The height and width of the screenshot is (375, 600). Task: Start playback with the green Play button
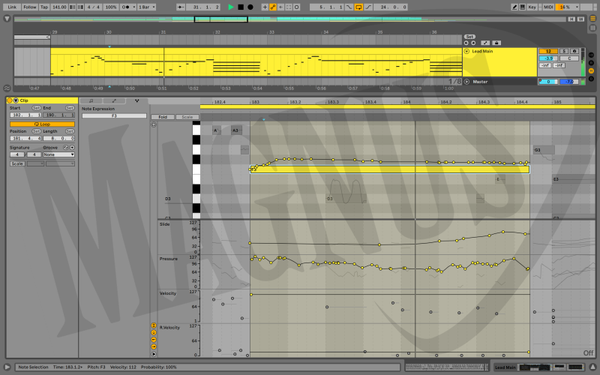pos(230,7)
